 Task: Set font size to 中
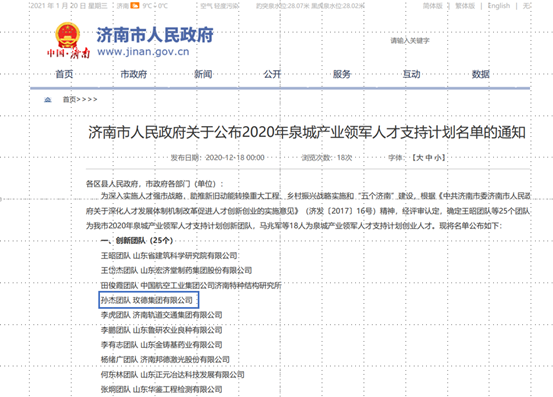[429, 158]
